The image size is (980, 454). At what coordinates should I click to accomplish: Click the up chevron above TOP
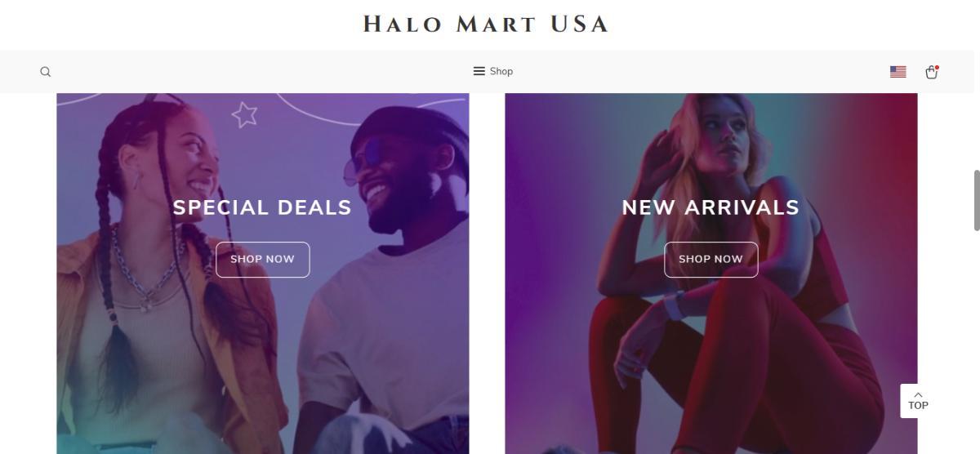click(x=918, y=394)
